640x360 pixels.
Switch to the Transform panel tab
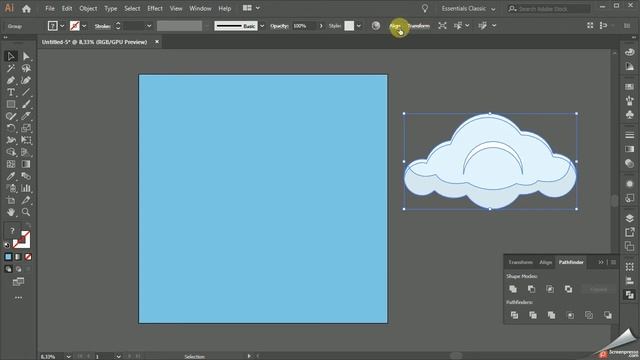pos(520,262)
